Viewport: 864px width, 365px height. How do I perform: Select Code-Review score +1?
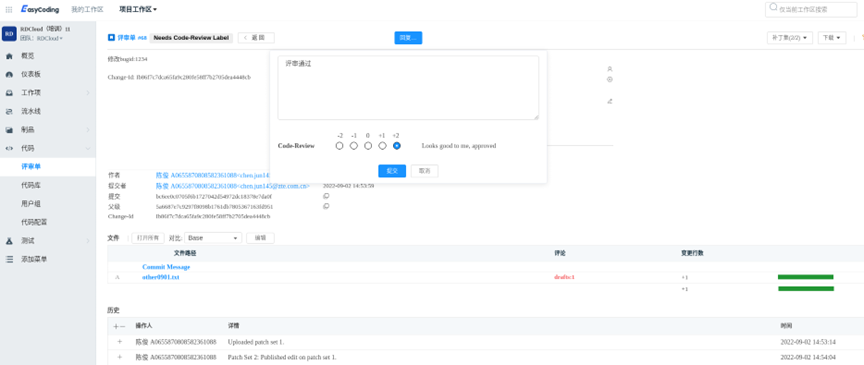pos(382,146)
